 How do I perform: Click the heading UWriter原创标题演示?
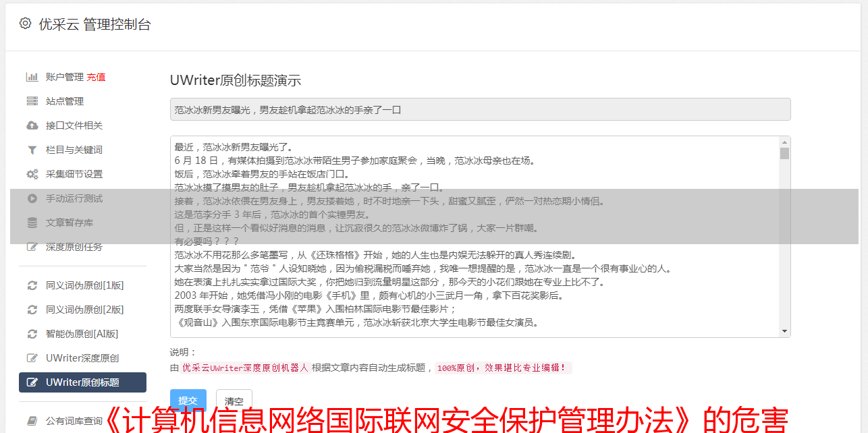coord(236,80)
